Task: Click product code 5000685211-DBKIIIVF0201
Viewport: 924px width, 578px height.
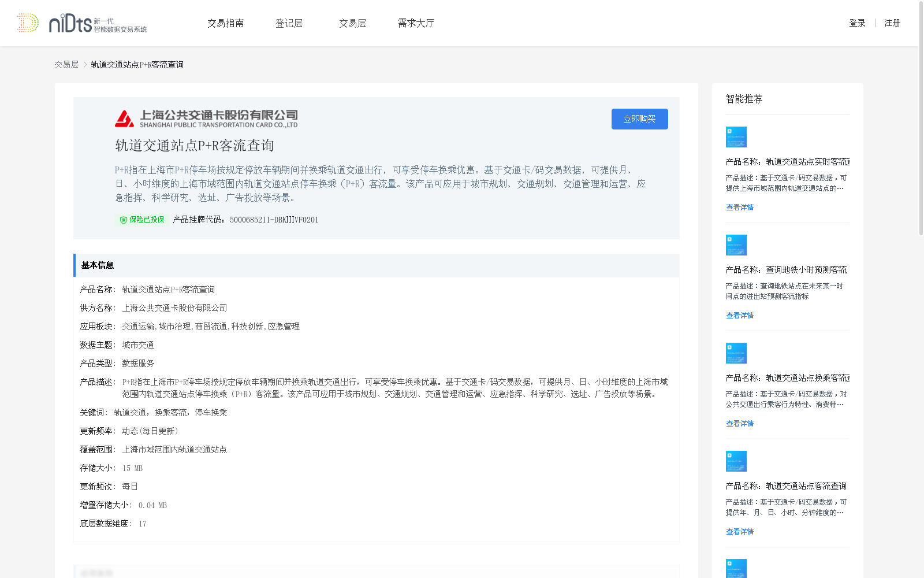Action: [x=274, y=220]
